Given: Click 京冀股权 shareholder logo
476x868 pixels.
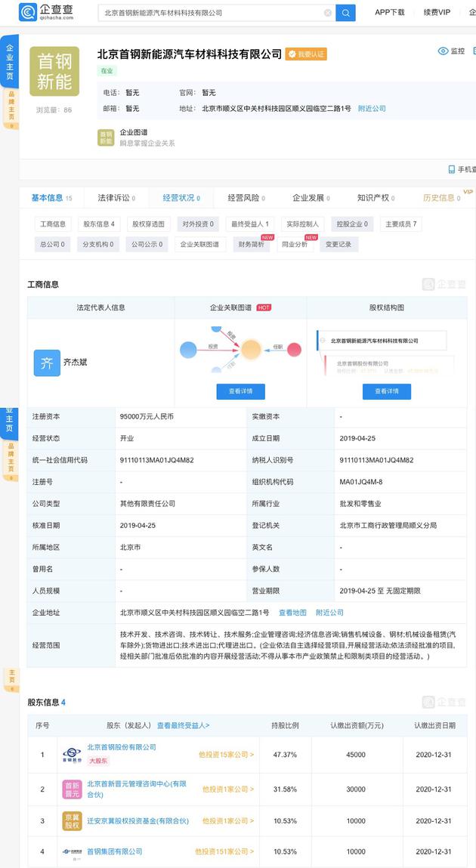Looking at the screenshot, I should point(72,821).
